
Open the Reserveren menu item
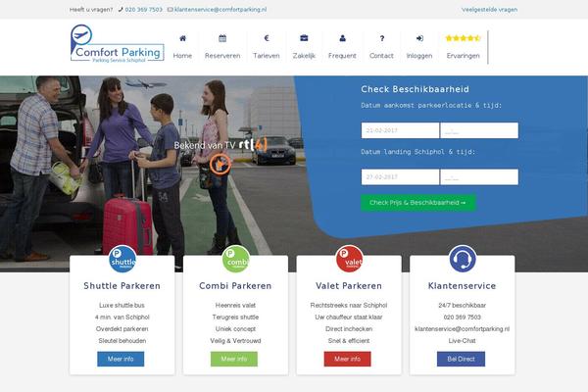pos(222,56)
